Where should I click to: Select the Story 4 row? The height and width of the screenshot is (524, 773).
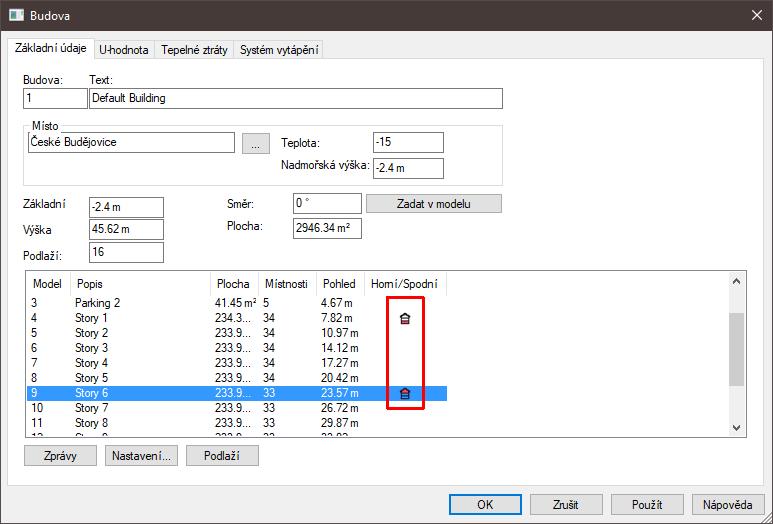(x=237, y=363)
